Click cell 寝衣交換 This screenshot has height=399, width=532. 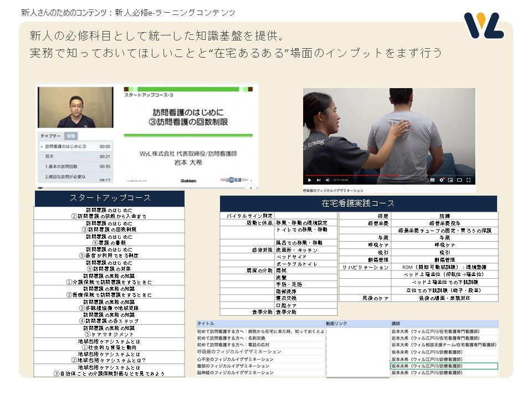point(306,298)
